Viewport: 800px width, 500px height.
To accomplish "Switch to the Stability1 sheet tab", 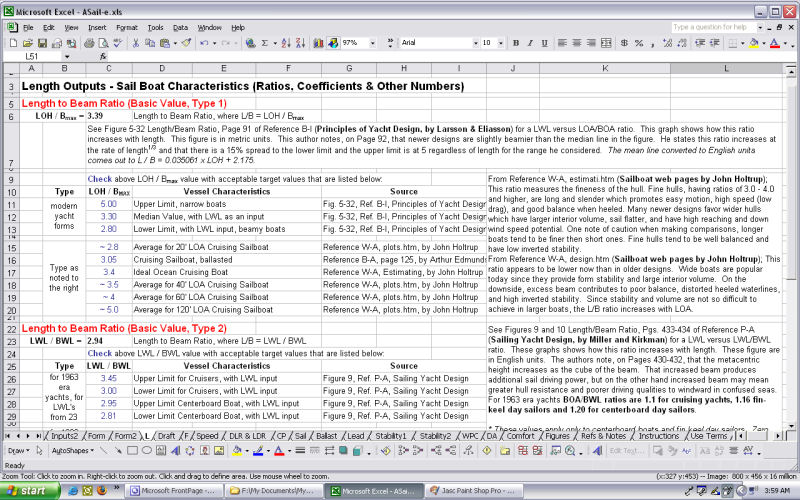I will (393, 436).
